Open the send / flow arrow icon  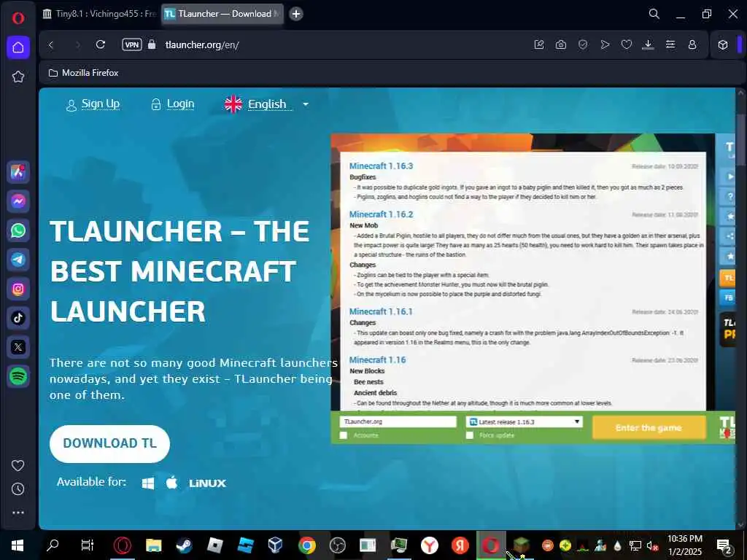pyautogui.click(x=605, y=44)
